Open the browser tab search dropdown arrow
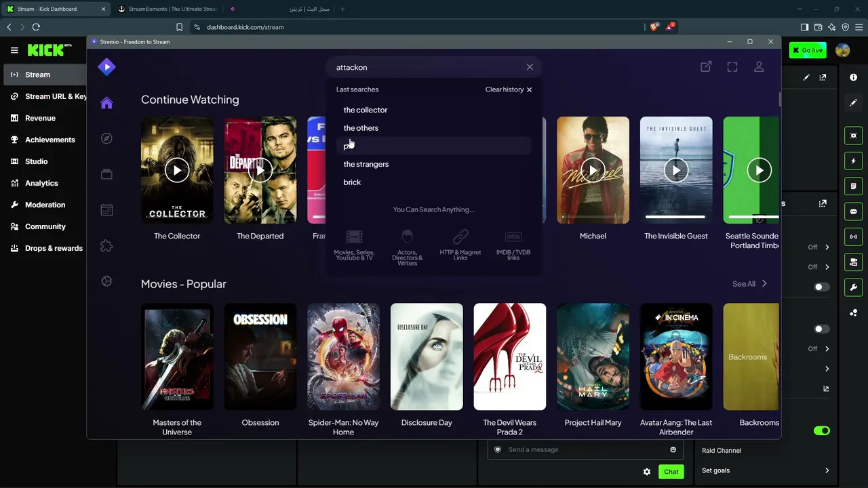This screenshot has width=868, height=488. [x=800, y=9]
